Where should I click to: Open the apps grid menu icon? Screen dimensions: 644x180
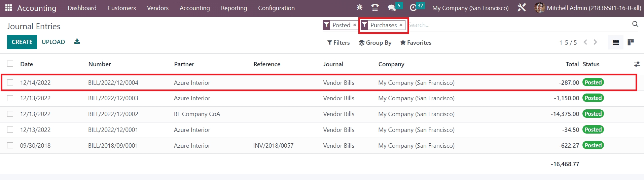(x=9, y=8)
